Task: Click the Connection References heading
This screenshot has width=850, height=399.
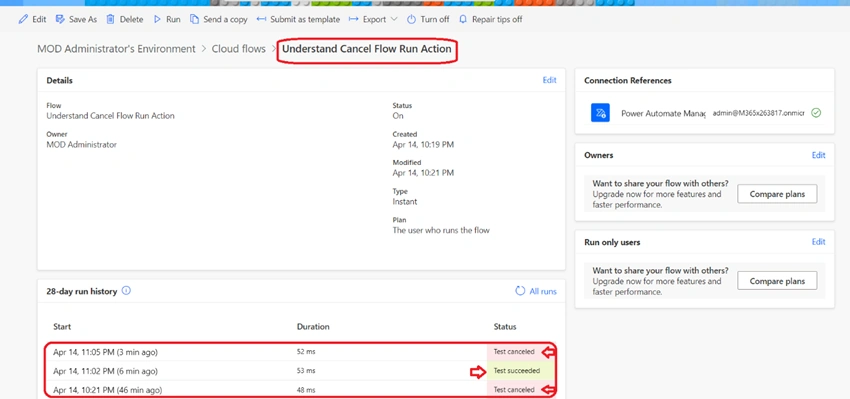Action: tap(628, 80)
